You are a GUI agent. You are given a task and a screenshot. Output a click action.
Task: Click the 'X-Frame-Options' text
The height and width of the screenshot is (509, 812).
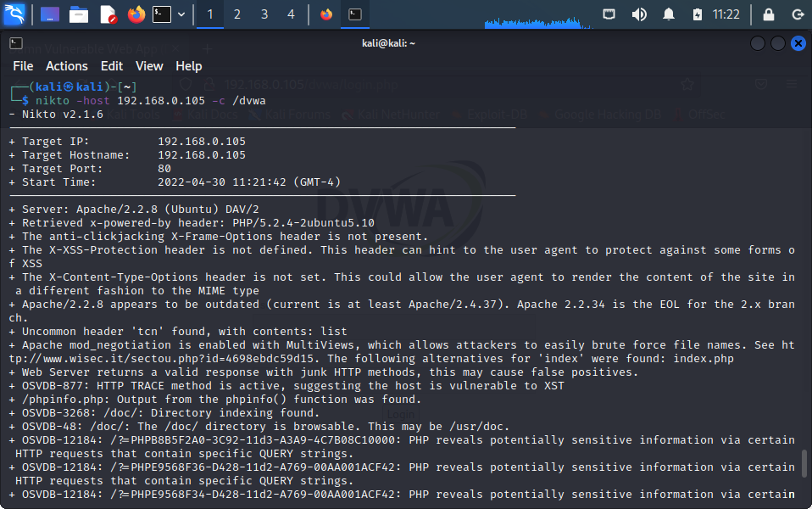[222, 237]
